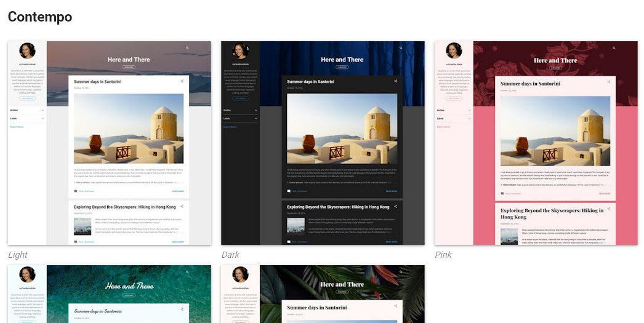Click the Hong Kong post thumbnail in the Dark preview
Image resolution: width=644 pixels, height=323 pixels.
click(296, 226)
